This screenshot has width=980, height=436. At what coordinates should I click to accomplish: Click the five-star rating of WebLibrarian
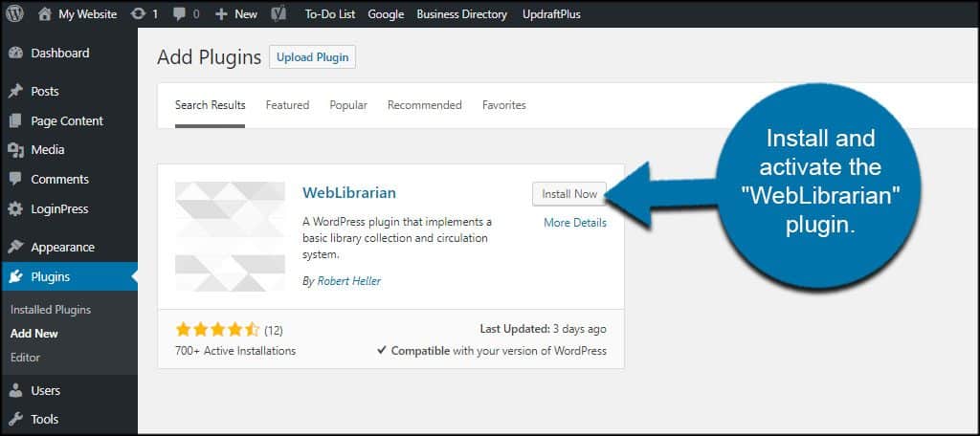217,329
